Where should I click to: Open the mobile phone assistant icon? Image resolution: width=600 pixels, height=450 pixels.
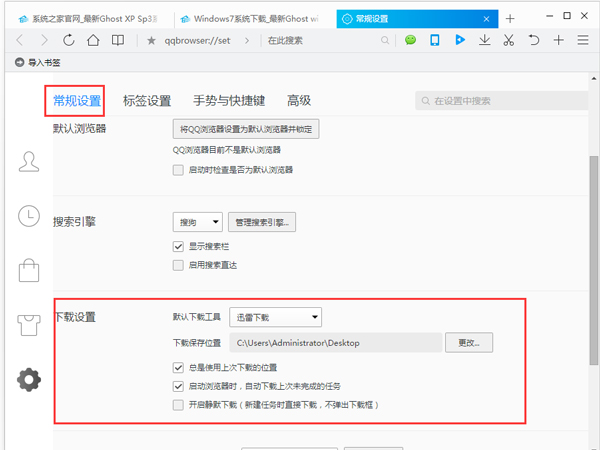click(435, 40)
